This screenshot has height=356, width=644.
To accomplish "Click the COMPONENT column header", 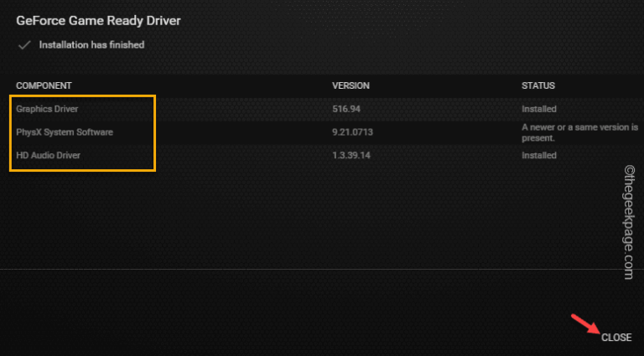I will click(x=44, y=86).
